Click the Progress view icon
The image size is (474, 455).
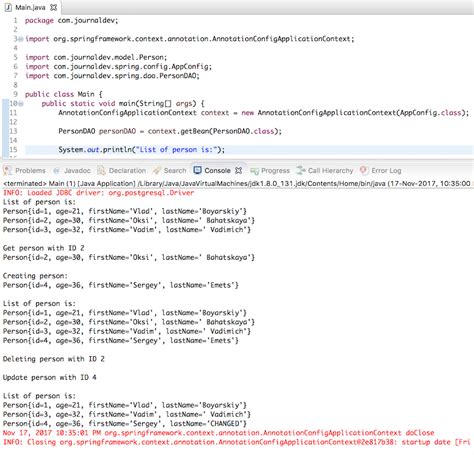[x=254, y=171]
